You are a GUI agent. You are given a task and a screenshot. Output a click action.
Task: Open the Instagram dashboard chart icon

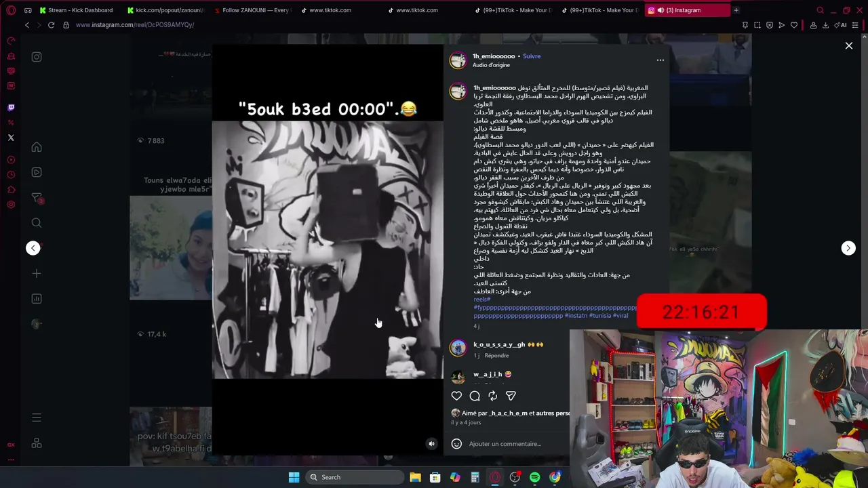point(37,299)
